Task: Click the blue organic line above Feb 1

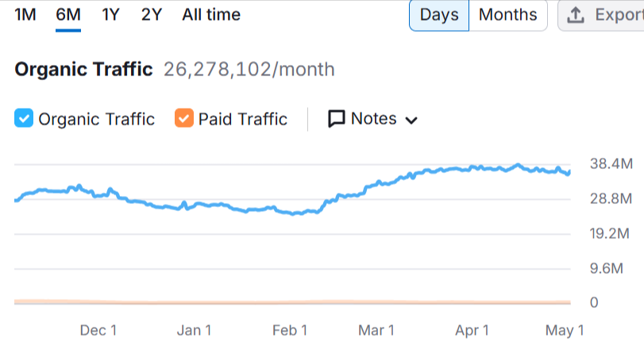Action: (289, 212)
